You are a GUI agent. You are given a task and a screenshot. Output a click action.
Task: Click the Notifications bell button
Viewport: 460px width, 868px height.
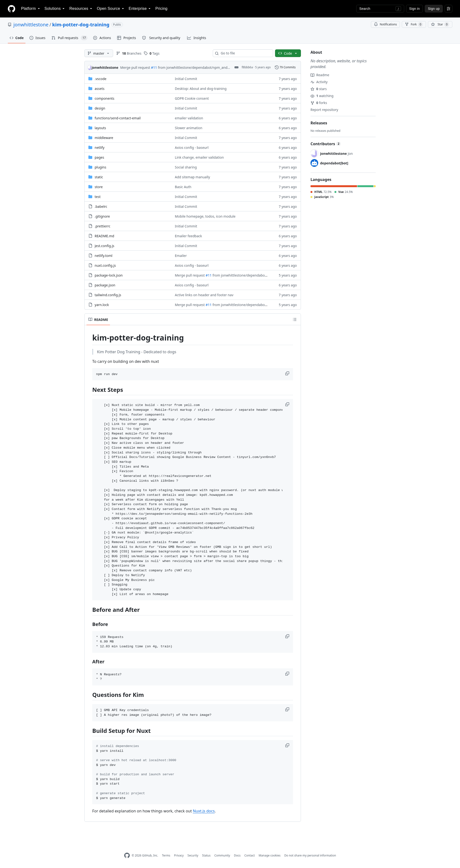(385, 24)
